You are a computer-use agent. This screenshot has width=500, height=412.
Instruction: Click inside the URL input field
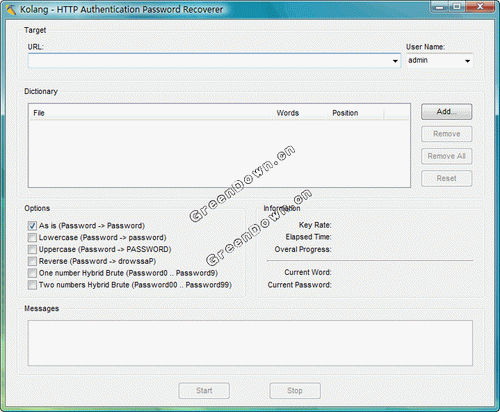point(210,61)
